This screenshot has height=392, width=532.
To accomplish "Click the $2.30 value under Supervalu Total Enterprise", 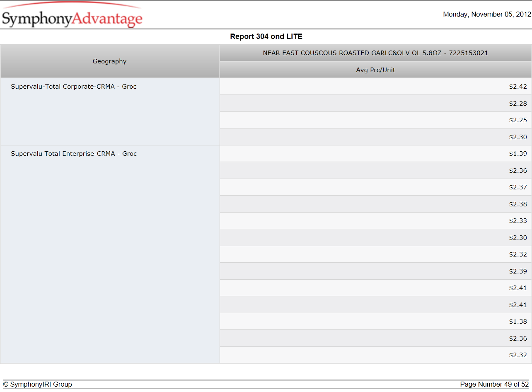I will 518,237.
